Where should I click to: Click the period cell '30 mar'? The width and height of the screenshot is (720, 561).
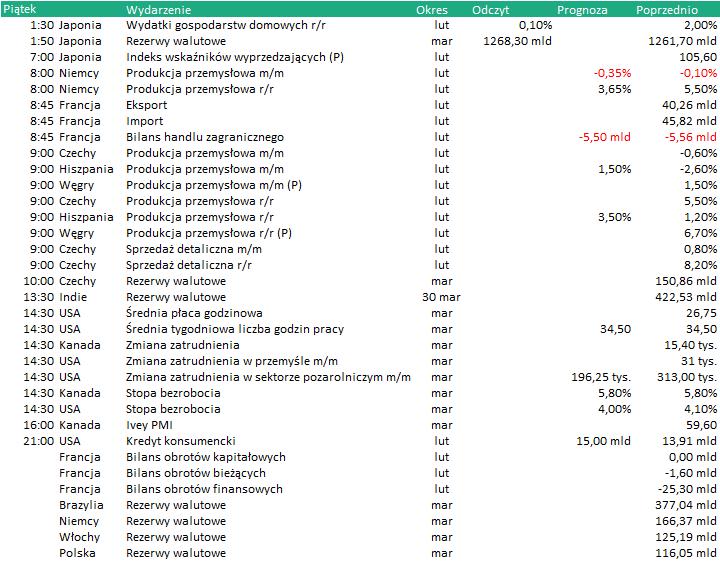coord(441,297)
